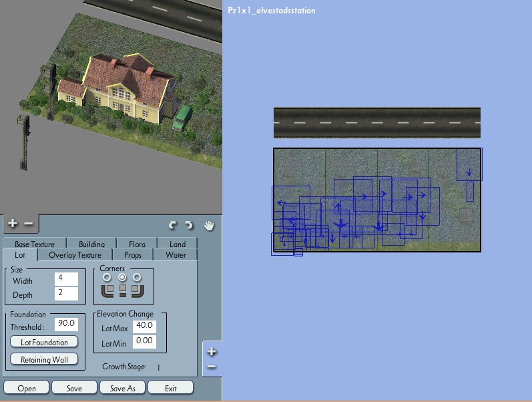Image resolution: width=532 pixels, height=402 pixels.
Task: Click the Retaining Wall button
Action: click(44, 359)
